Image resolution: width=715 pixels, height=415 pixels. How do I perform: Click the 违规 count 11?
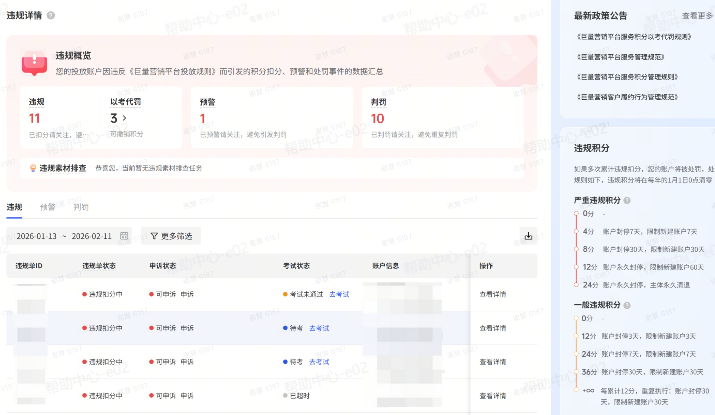click(x=35, y=119)
